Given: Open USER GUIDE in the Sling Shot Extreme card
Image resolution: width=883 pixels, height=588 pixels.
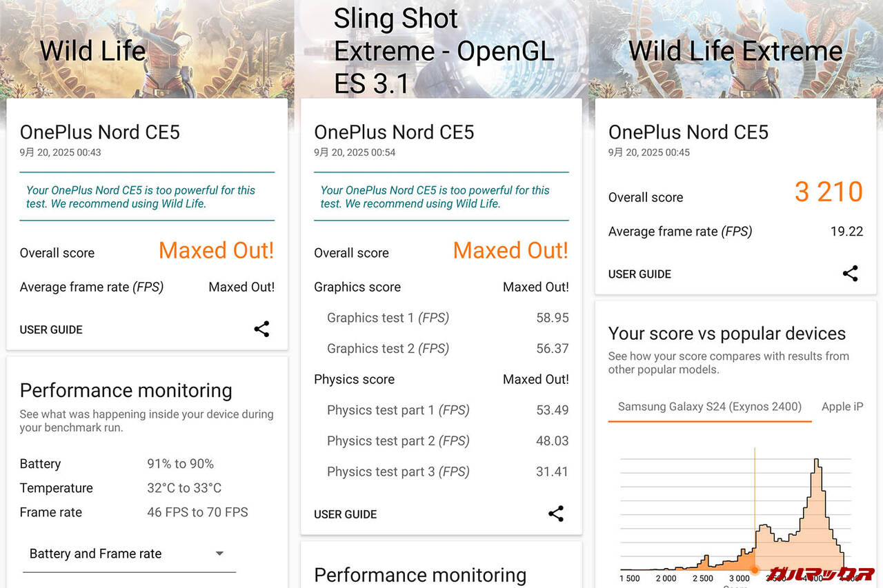Looking at the screenshot, I should [x=346, y=514].
